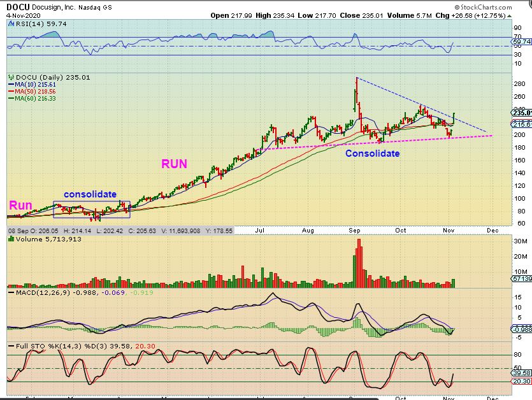The image size is (532, 400).
Task: Click the 'RSI(14) 59.74' legend label
Action: pyautogui.click(x=41, y=24)
